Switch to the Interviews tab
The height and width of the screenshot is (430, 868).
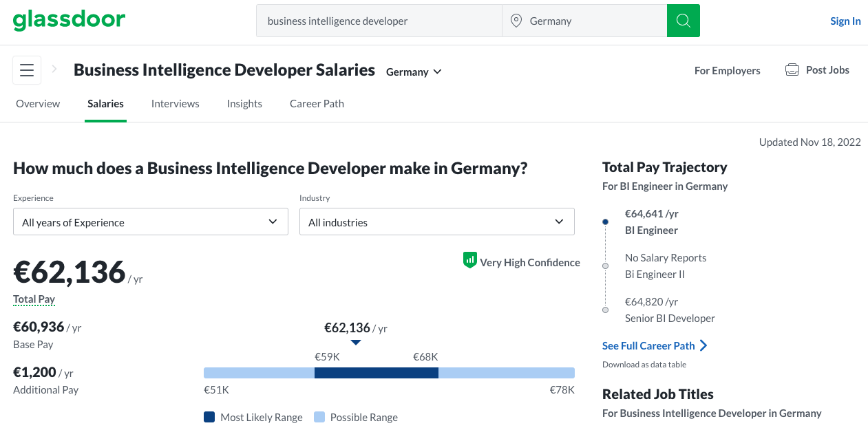click(176, 104)
